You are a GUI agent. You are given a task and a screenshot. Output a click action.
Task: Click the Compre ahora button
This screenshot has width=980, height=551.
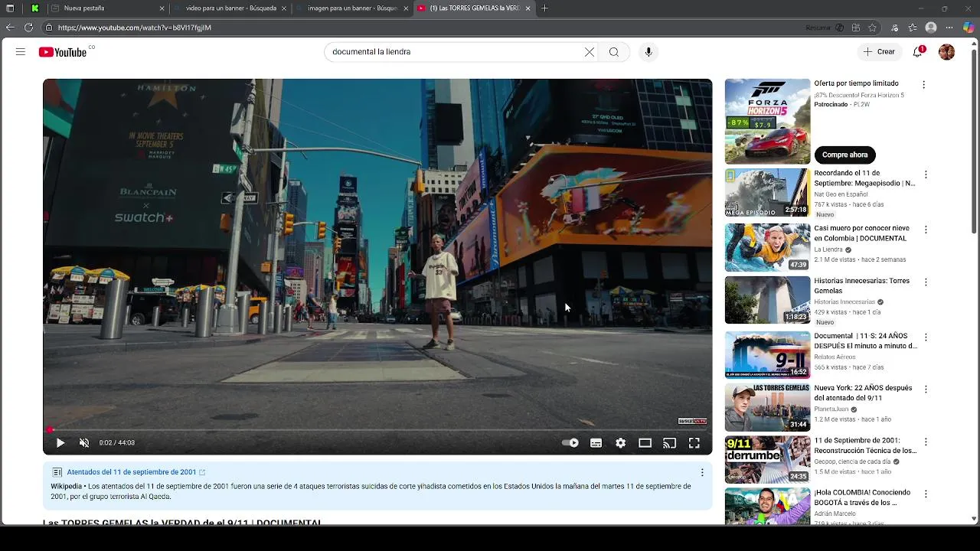click(x=845, y=155)
